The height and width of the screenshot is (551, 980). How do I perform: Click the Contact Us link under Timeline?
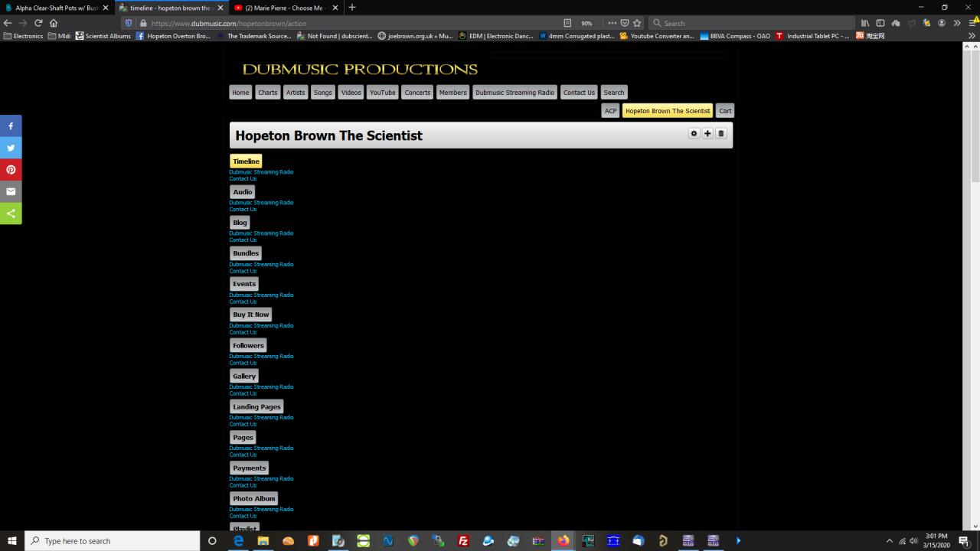[243, 178]
